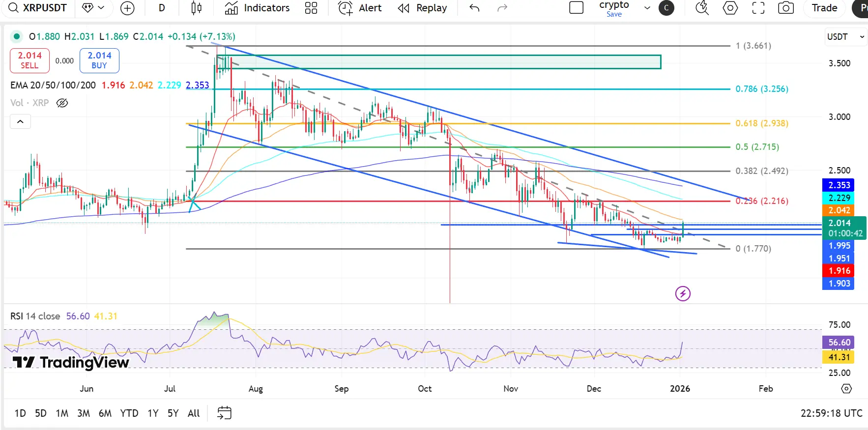The height and width of the screenshot is (430, 868).
Task: Click the Fibonacci label 0.382 (2.492)
Action: (762, 171)
